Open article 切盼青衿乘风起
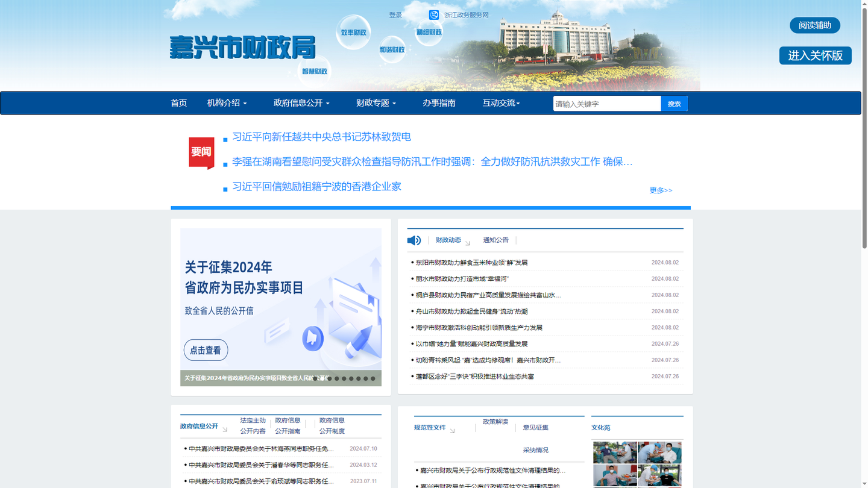This screenshot has height=488, width=868. pyautogui.click(x=488, y=360)
